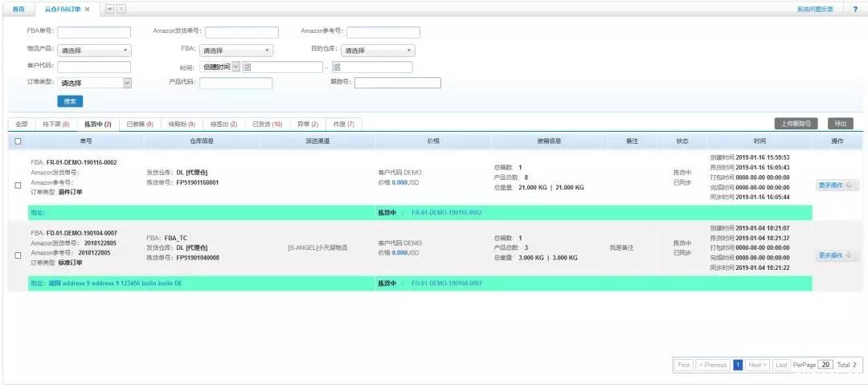Viewport: 868px width, 388px height.
Task: Click into the FBA单号 input field
Action: coord(93,33)
